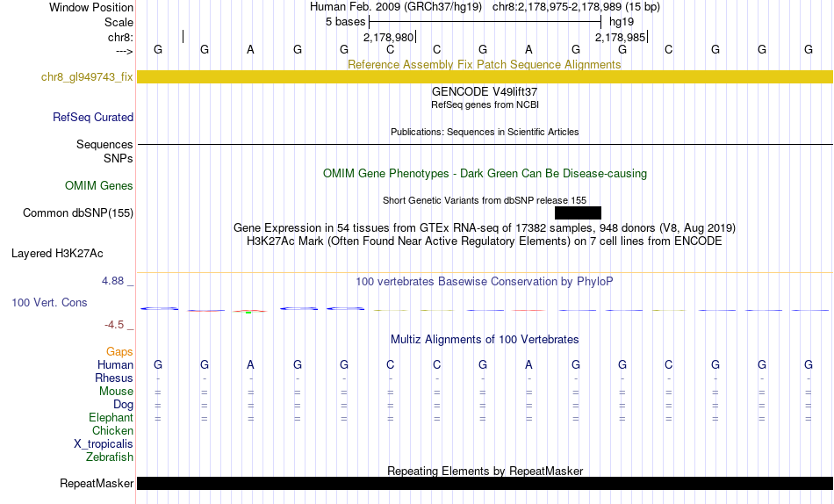Click the chr8:2,178,975-2,178,989 (15 bp) position text
This screenshot has width=834, height=504.
coord(576,7)
